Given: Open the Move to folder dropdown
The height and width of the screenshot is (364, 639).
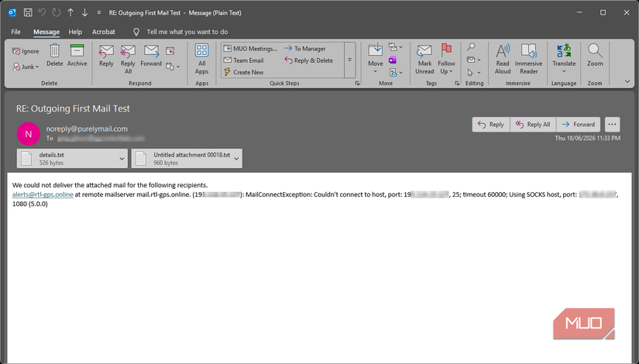Looking at the screenshot, I should (376, 59).
